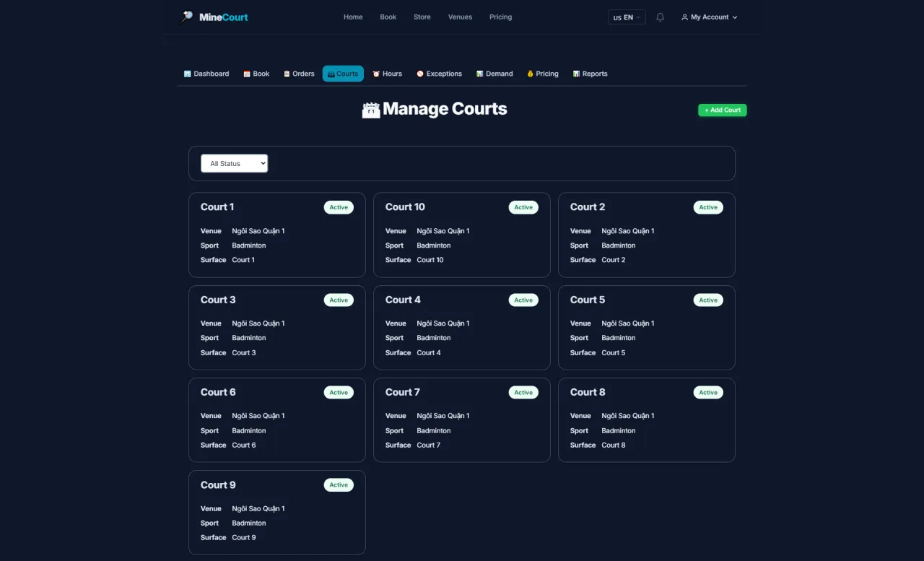This screenshot has height=561, width=924.
Task: Open the Store page
Action: 422,17
